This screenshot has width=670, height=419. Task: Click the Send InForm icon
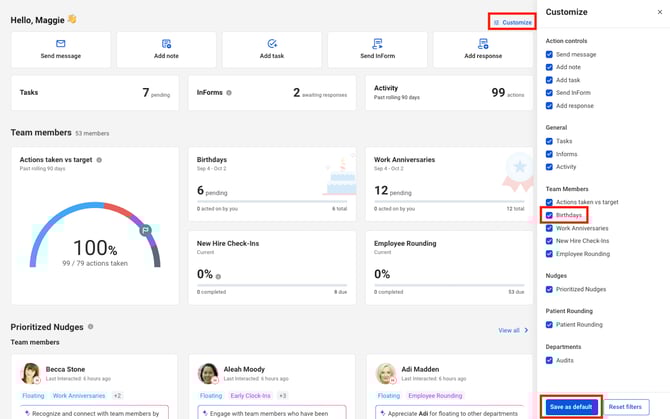377,44
